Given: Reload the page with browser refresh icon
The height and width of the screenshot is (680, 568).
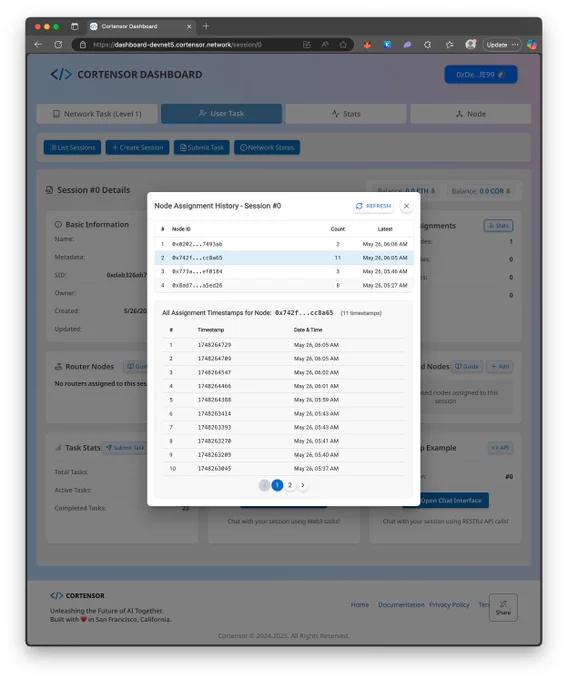Looking at the screenshot, I should [x=58, y=44].
